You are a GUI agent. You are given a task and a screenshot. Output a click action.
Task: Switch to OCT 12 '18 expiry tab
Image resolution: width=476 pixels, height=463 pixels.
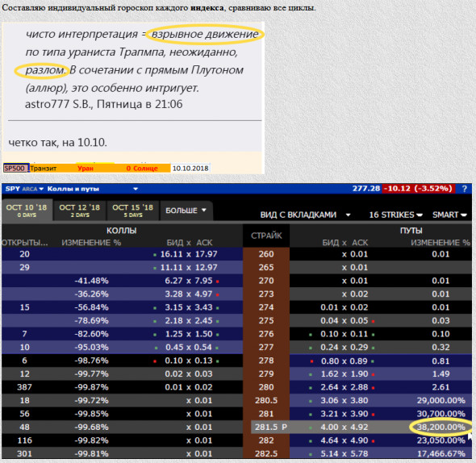click(x=80, y=211)
